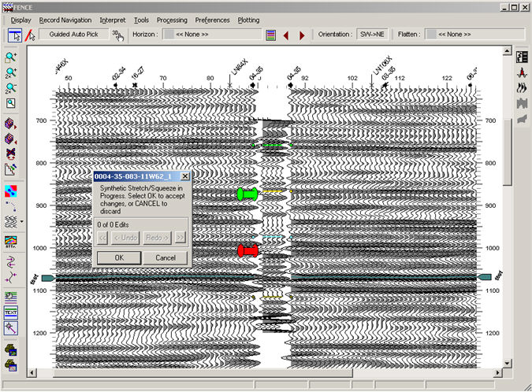The width and height of the screenshot is (532, 392).
Task: Click the left teal horizon marker handle
Action: pyautogui.click(x=48, y=278)
